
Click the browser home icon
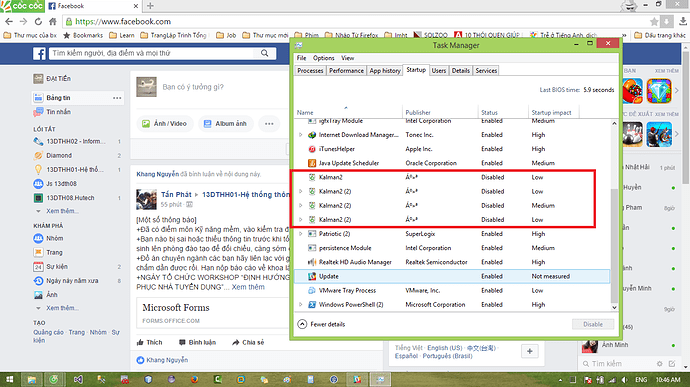[x=53, y=22]
